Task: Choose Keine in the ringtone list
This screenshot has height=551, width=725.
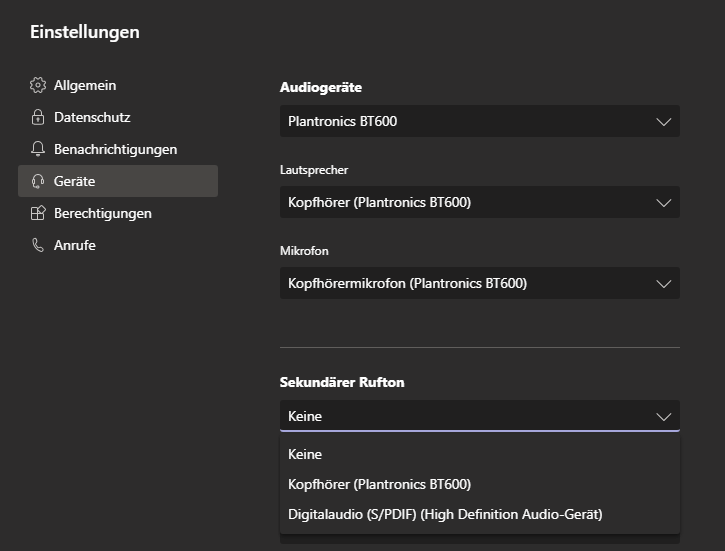Action: point(305,454)
